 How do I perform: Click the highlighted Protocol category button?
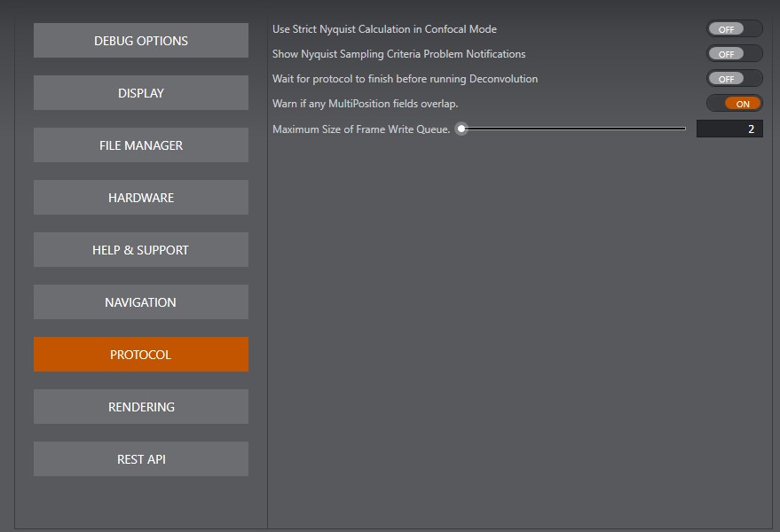click(141, 355)
